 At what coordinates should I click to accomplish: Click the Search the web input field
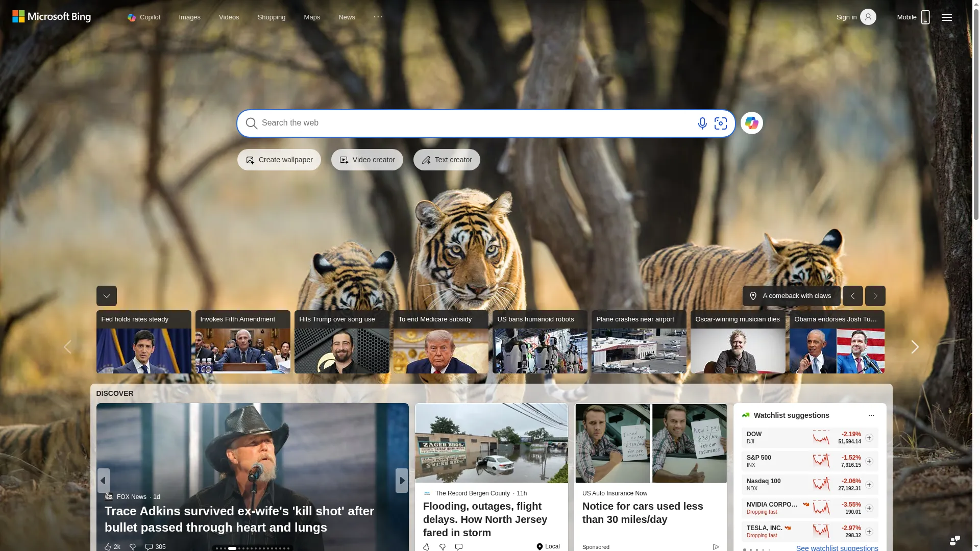[475, 123]
